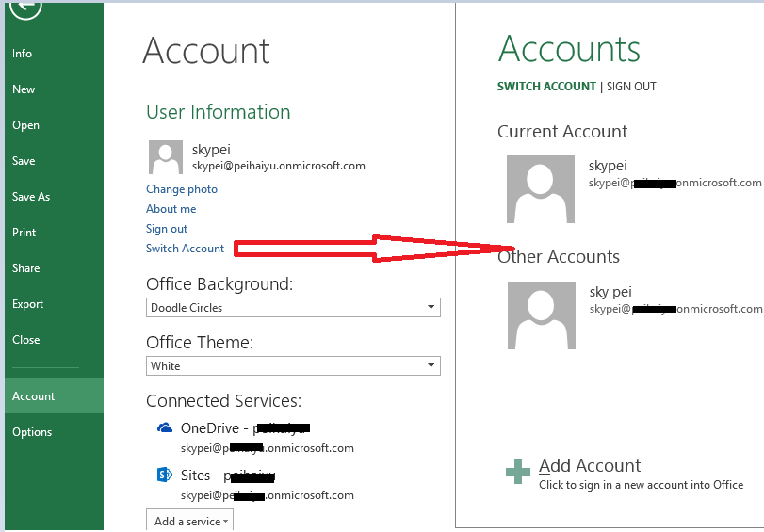This screenshot has height=532, width=764.
Task: Go to Print in the sidebar
Action: [x=54, y=233]
